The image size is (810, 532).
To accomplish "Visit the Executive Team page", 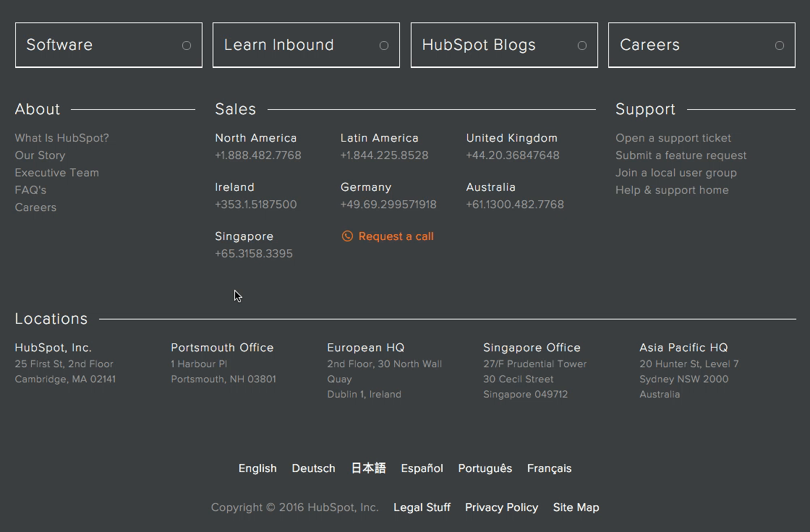I will coord(57,173).
